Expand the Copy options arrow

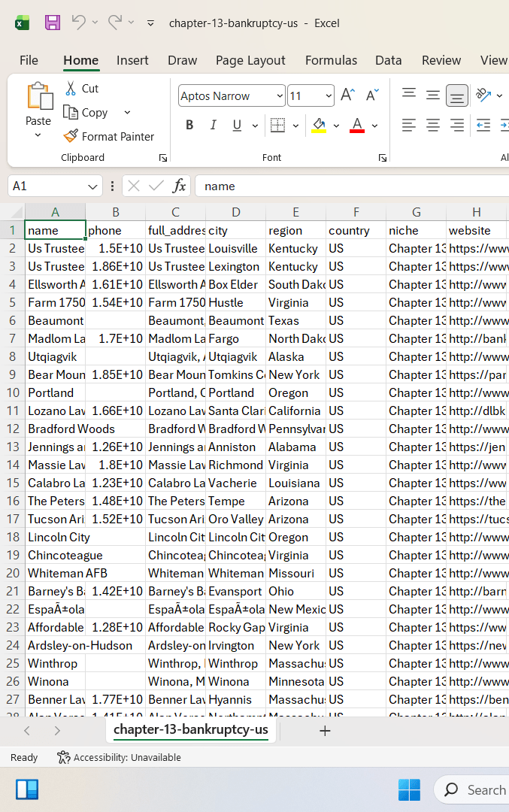coord(127,112)
